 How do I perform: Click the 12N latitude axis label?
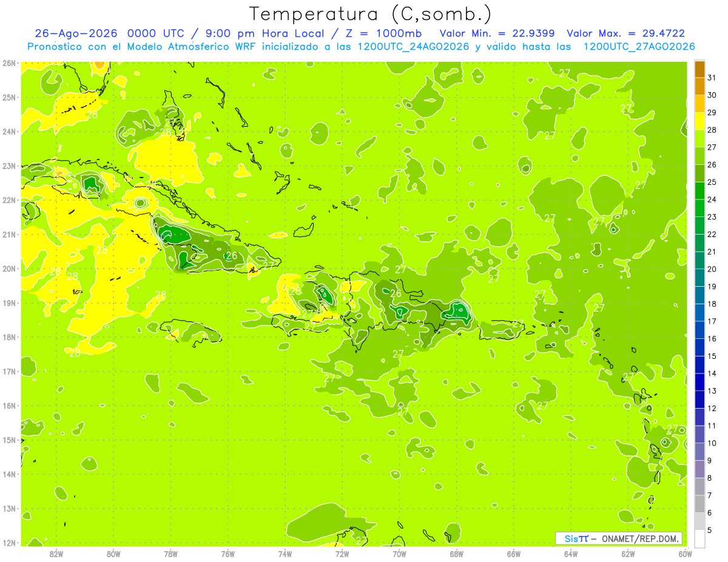pos(8,543)
